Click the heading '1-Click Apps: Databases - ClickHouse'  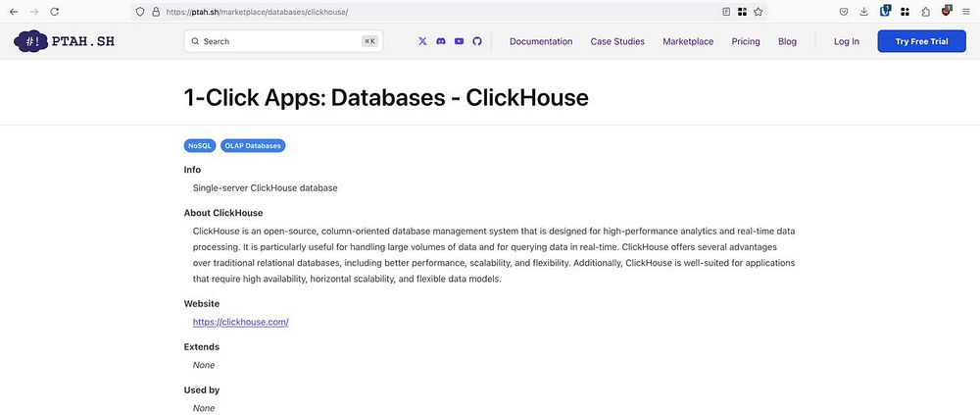coord(385,98)
